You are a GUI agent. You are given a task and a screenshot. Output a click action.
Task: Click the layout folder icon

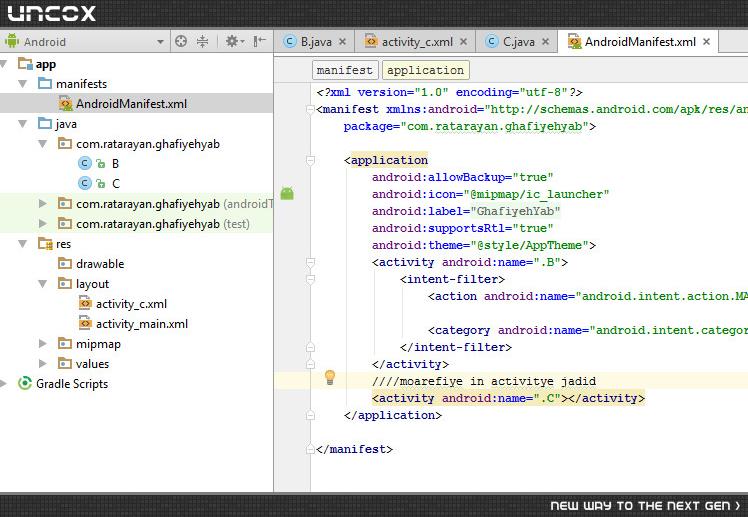(65, 283)
